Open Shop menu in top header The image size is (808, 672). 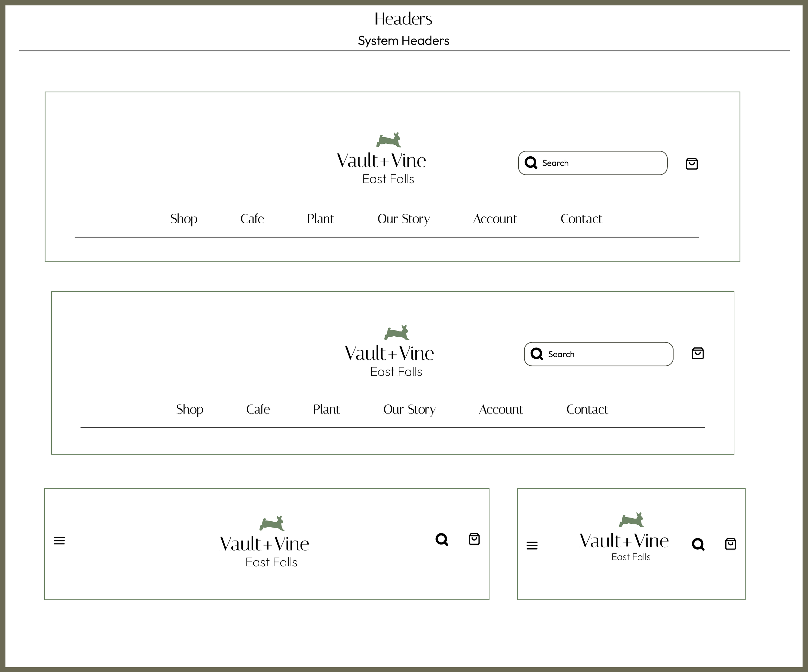(184, 219)
